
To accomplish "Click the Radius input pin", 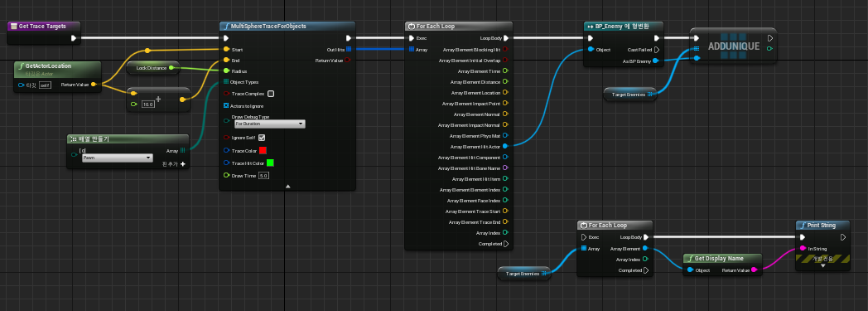I will [226, 71].
